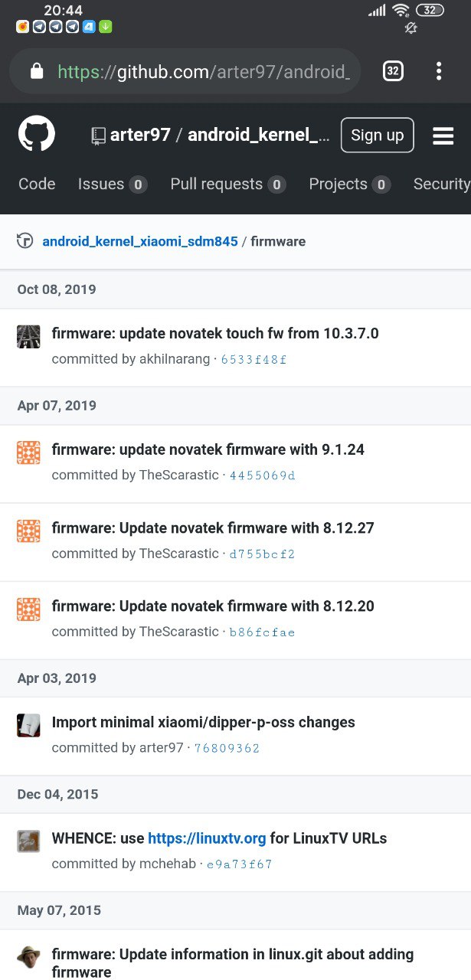This screenshot has height=980, width=471.
Task: Show the 32 open browser tabs
Action: (x=393, y=71)
